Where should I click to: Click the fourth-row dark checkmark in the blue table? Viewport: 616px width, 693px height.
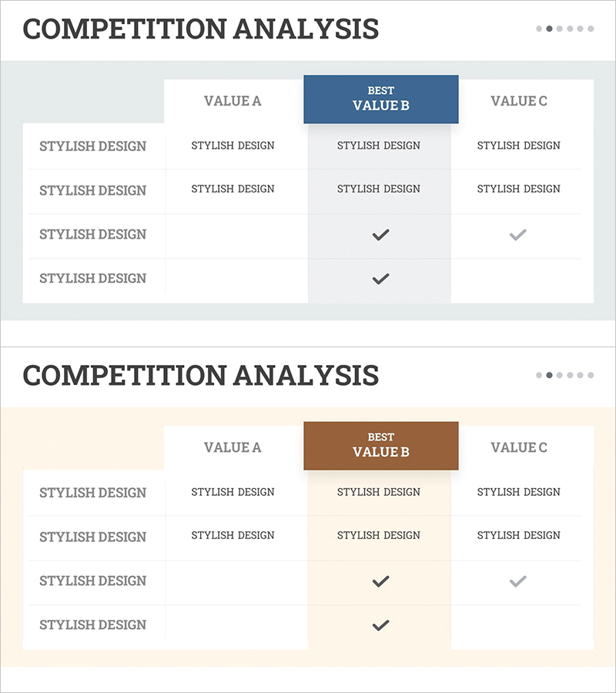pyautogui.click(x=380, y=279)
